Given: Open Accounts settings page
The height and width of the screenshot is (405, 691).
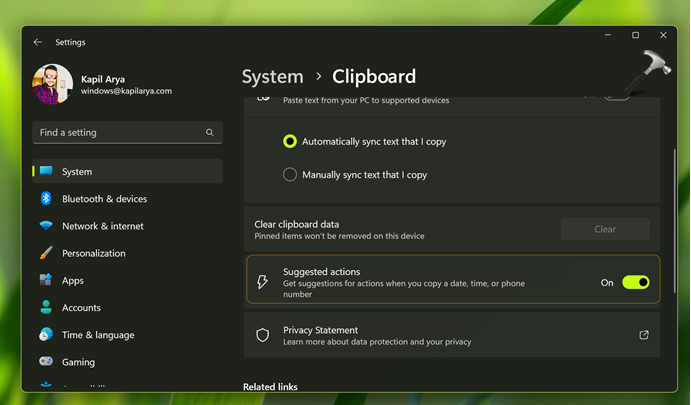Looking at the screenshot, I should pos(81,308).
